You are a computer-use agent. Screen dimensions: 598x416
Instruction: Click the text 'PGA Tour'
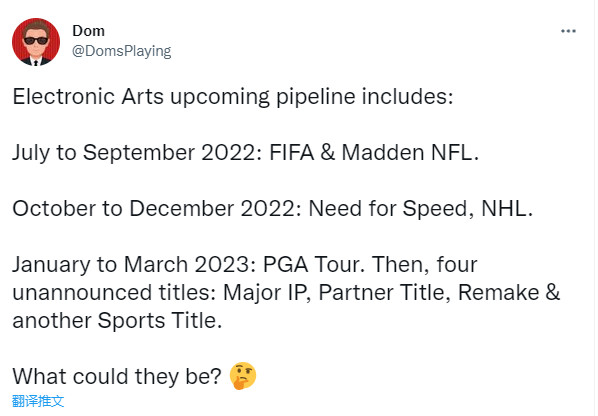(311, 265)
